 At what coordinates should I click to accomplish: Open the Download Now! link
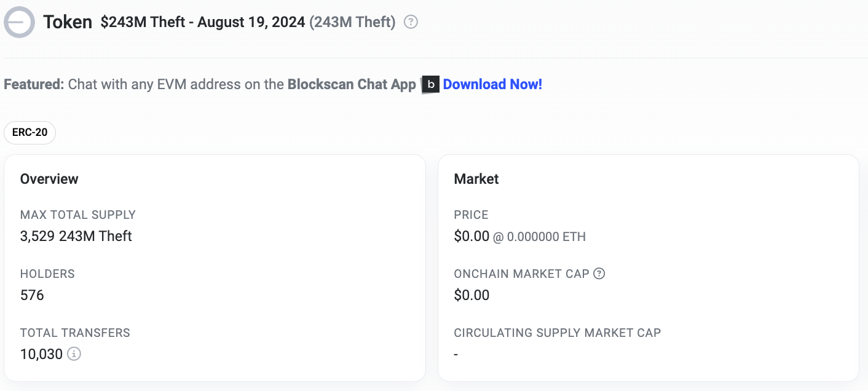(492, 84)
